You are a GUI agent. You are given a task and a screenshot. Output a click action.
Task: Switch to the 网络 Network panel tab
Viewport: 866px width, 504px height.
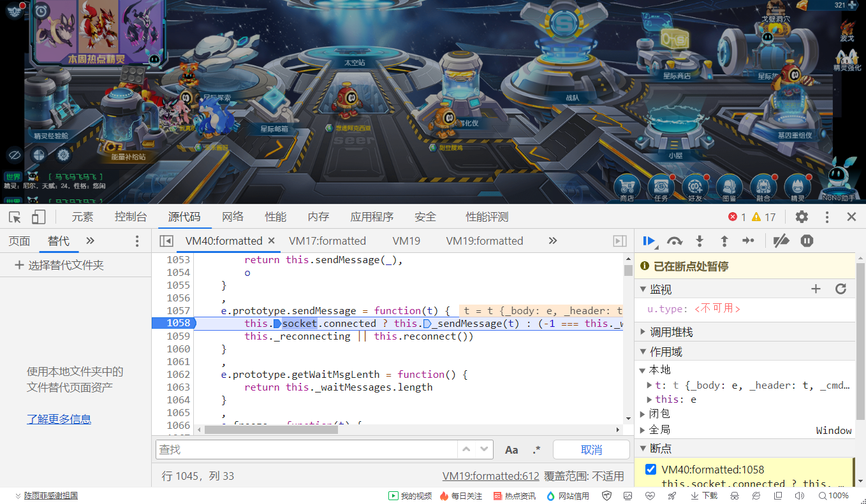pyautogui.click(x=233, y=217)
